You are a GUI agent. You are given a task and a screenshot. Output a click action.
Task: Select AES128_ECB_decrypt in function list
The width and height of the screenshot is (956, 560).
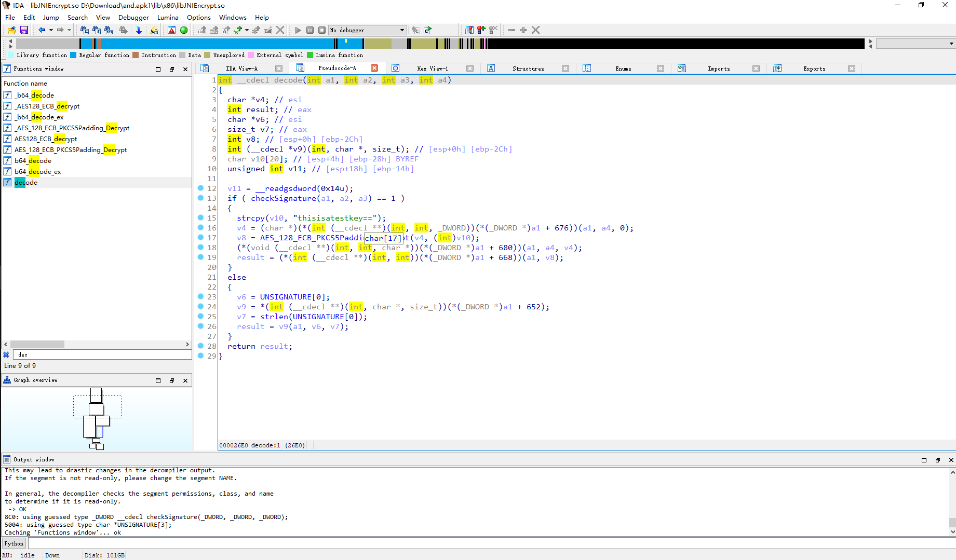(46, 139)
